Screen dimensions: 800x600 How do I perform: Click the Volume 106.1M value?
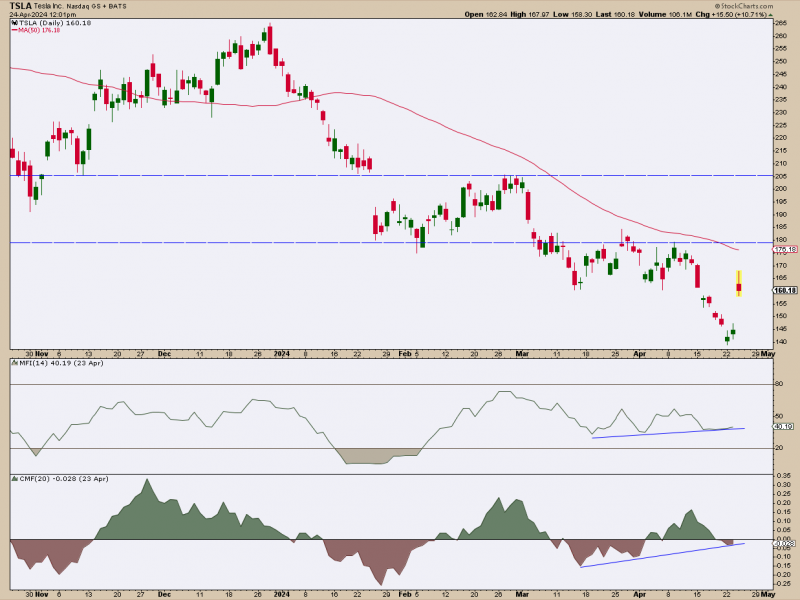click(665, 15)
